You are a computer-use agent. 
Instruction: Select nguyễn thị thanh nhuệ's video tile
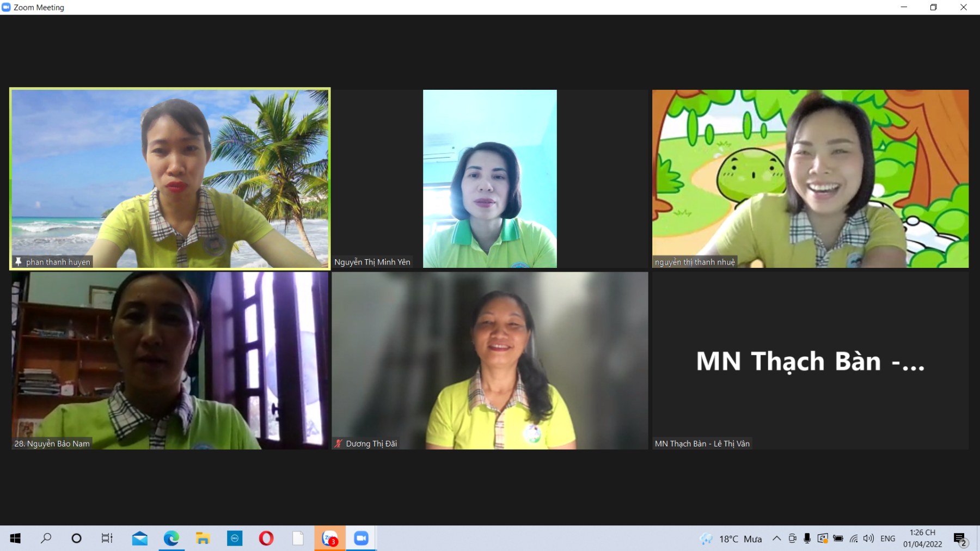click(x=810, y=179)
